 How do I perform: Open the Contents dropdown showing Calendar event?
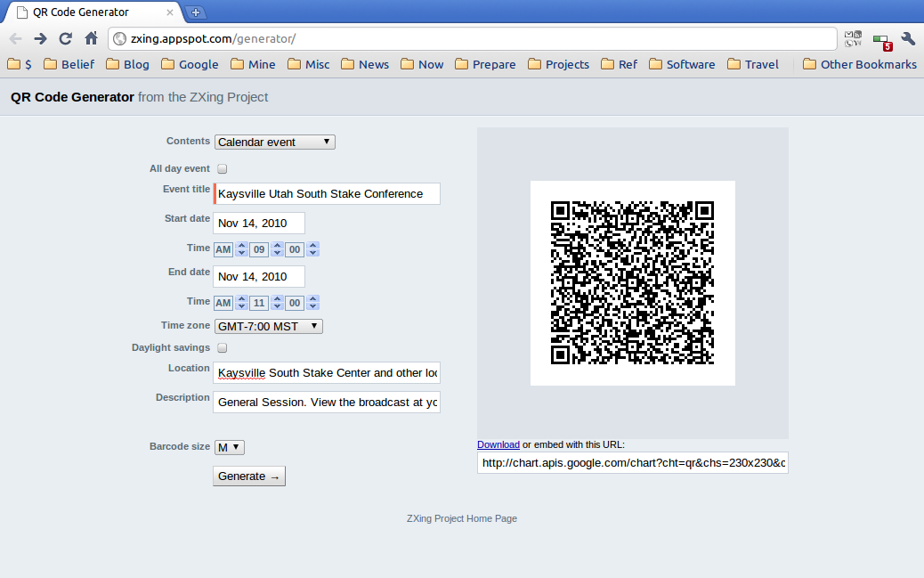pyautogui.click(x=274, y=142)
